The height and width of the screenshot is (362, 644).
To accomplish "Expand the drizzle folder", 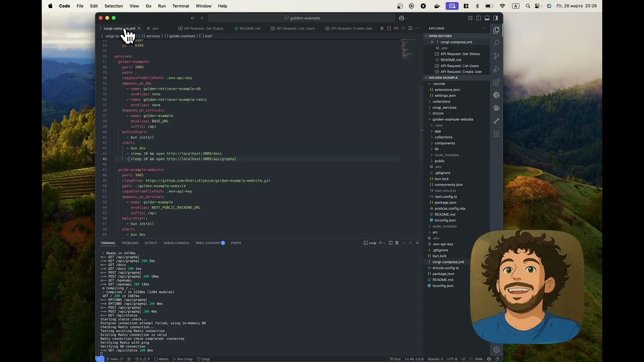I will pos(438,114).
